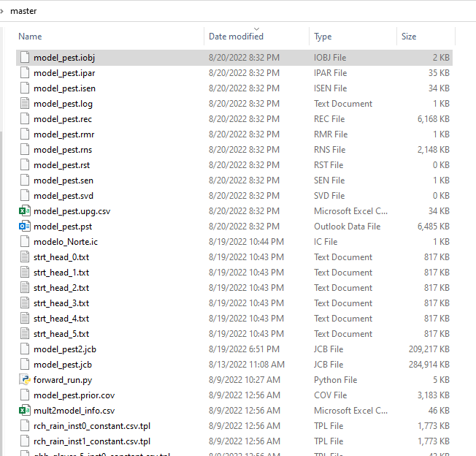Sort by the Date modified column header
The width and height of the screenshot is (476, 456).
pos(236,37)
